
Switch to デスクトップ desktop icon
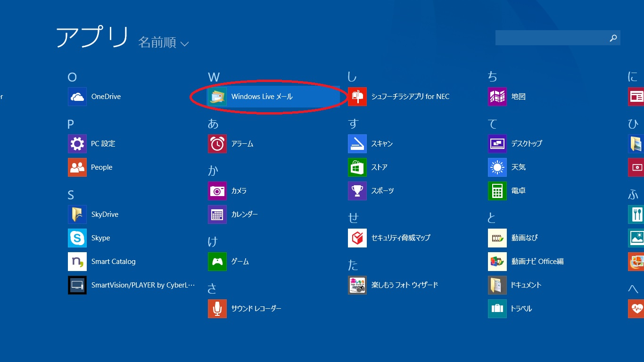point(497,144)
